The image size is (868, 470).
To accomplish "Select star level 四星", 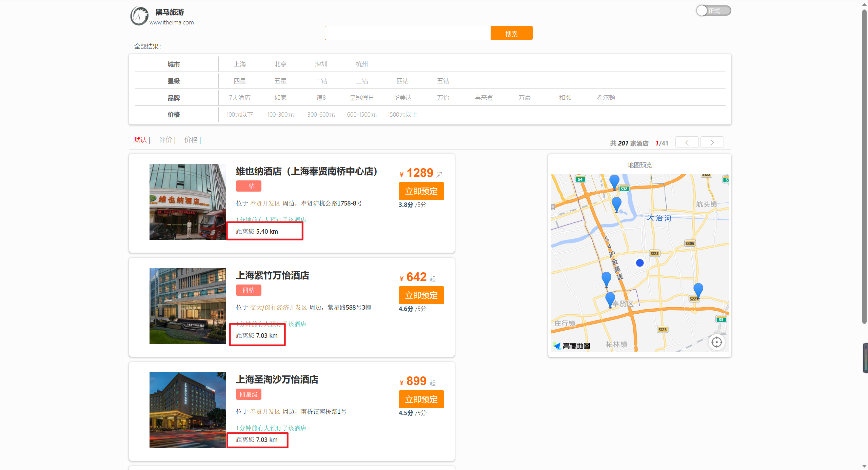I will pos(240,81).
